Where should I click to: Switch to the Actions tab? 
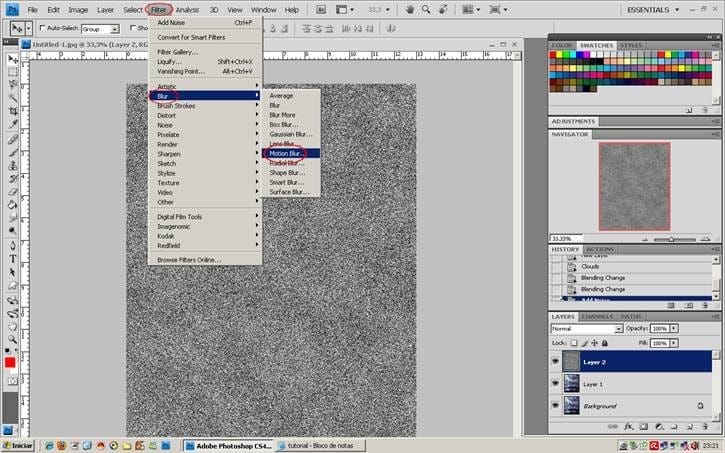pos(600,249)
